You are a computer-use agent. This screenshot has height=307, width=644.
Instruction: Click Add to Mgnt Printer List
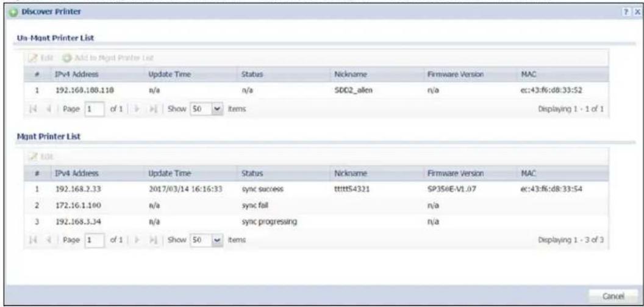(x=109, y=58)
